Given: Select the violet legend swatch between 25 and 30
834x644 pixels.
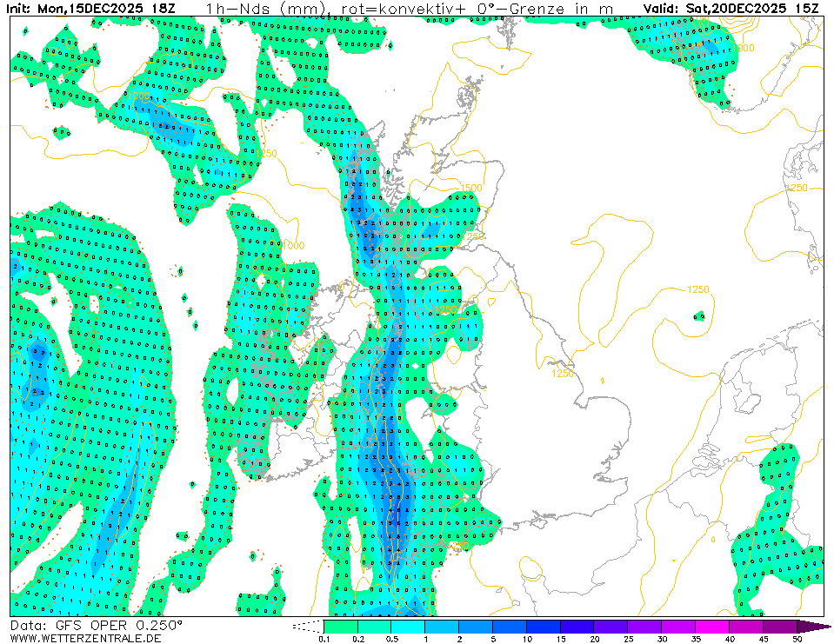Looking at the screenshot, I should click(645, 626).
